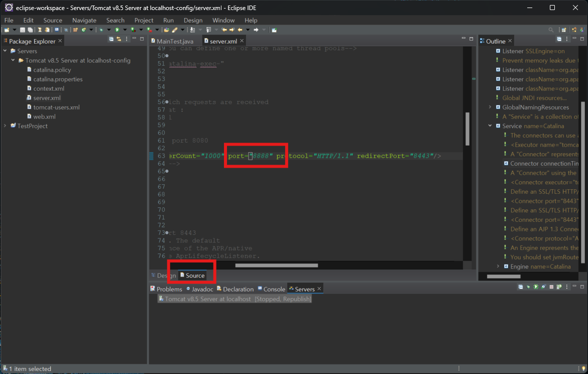Maximize the editor area
This screenshot has width=588, height=374.
click(472, 39)
